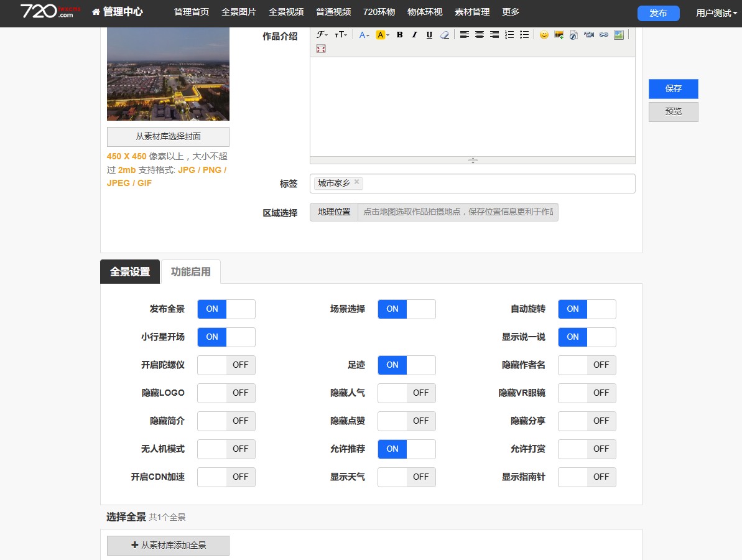
Task: Enable the 隐藏简介 switch
Action: (x=226, y=421)
